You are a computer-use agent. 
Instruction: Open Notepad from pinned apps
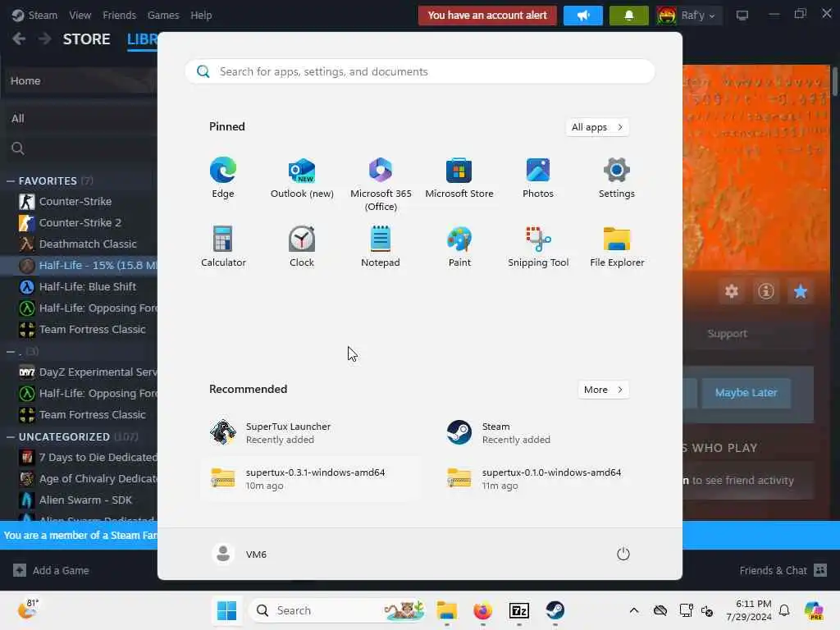click(x=381, y=246)
